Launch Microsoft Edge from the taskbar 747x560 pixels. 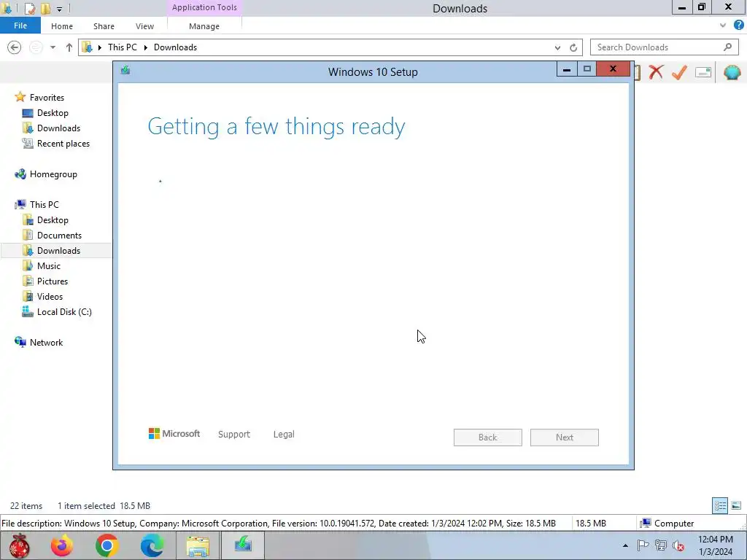click(152, 545)
